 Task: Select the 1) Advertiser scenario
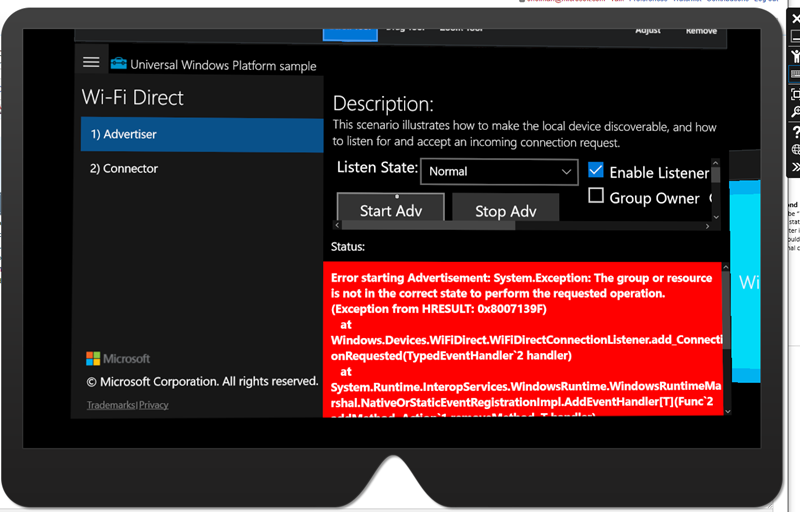click(202, 135)
